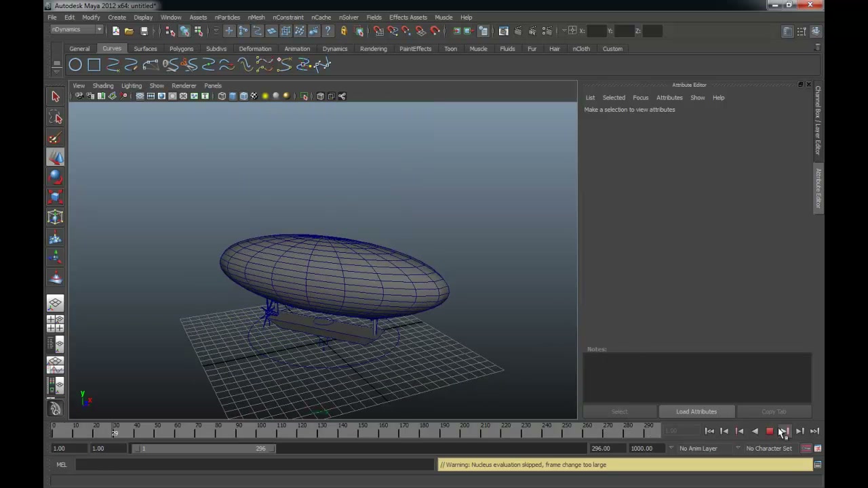Choose the Paint Selection tool

pos(56,138)
